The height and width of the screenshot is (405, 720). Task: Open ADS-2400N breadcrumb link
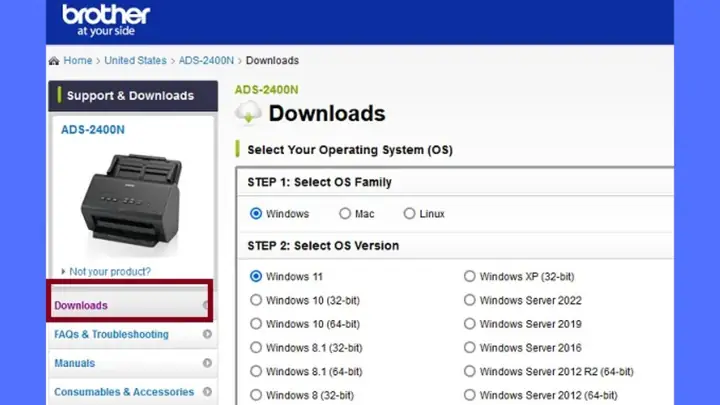[206, 61]
